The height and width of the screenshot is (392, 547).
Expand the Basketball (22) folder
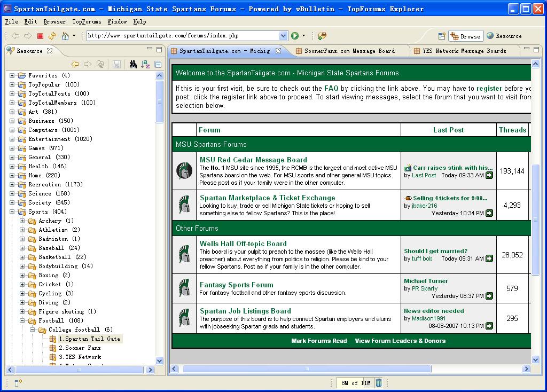tap(22, 257)
